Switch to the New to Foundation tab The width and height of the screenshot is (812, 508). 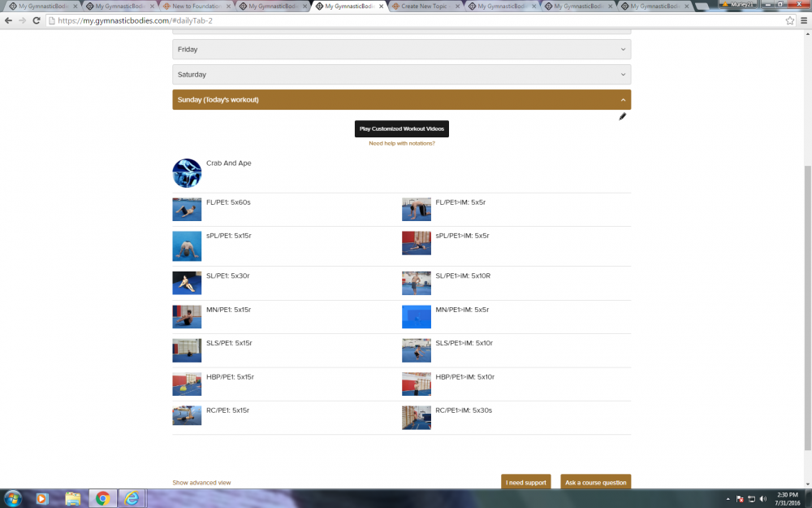click(x=197, y=7)
